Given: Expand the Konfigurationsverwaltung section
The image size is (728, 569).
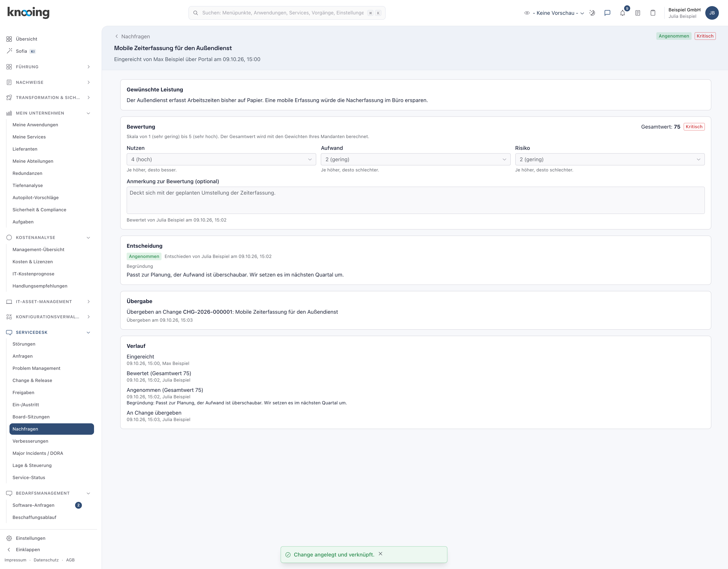Looking at the screenshot, I should pos(48,317).
